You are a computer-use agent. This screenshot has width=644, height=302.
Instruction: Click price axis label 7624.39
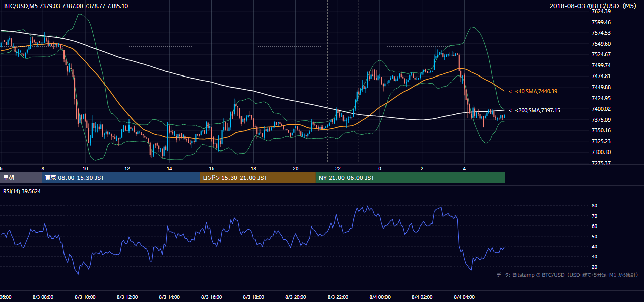click(x=601, y=11)
